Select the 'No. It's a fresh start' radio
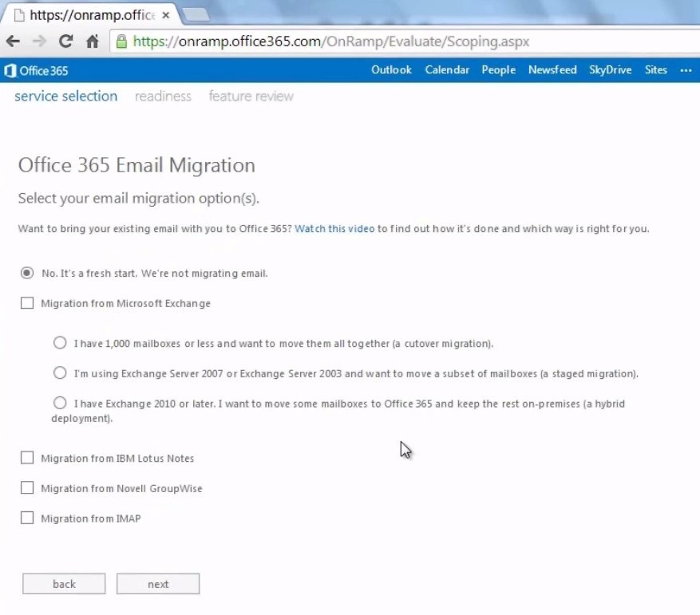The height and width of the screenshot is (615, 700). click(27, 273)
